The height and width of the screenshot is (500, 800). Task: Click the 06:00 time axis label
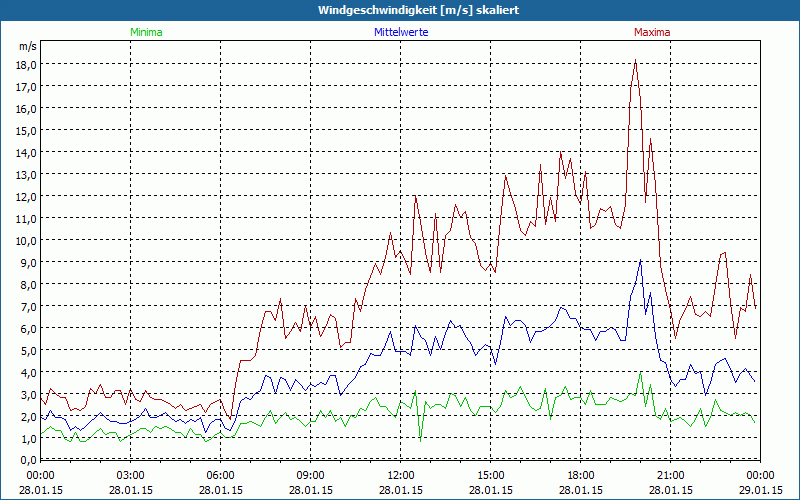pyautogui.click(x=221, y=475)
